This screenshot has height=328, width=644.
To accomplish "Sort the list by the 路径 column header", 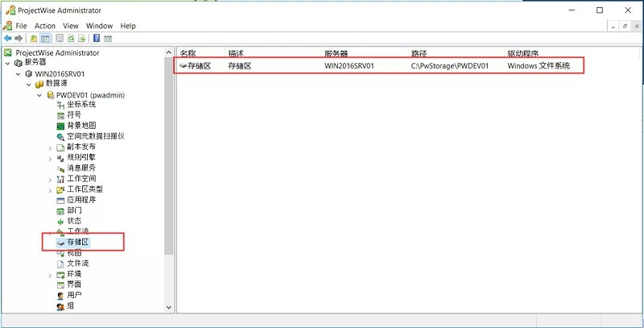I will point(456,53).
